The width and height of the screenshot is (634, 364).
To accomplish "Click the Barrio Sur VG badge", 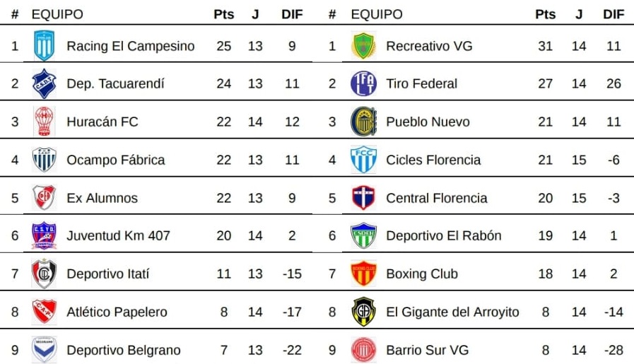I will tap(364, 350).
